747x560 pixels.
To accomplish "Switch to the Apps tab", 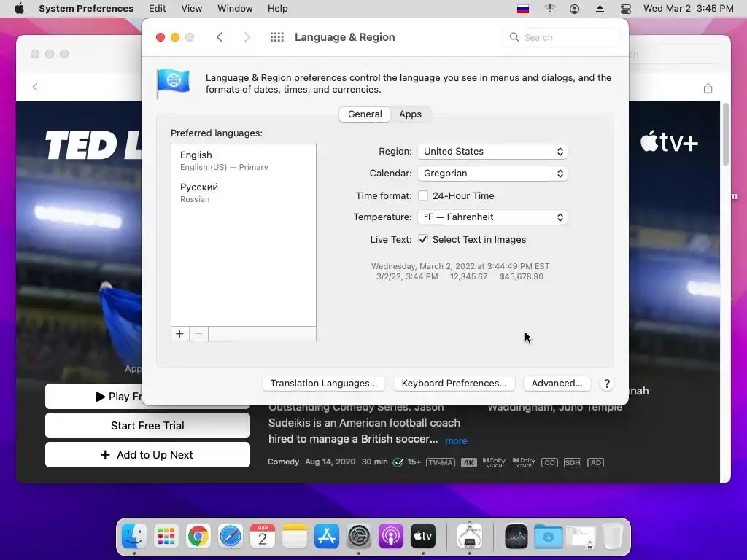I will click(410, 114).
